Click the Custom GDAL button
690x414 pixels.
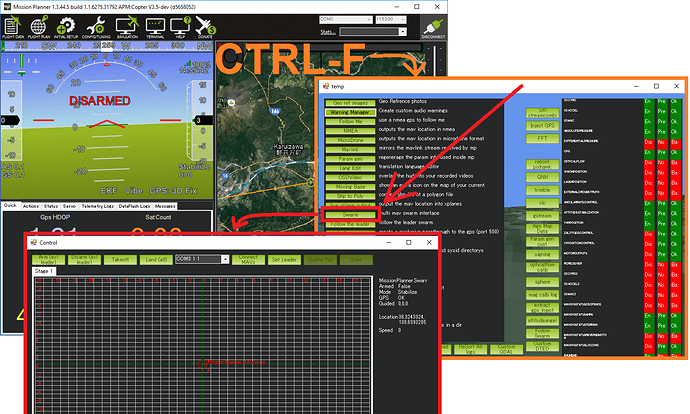[506, 349]
